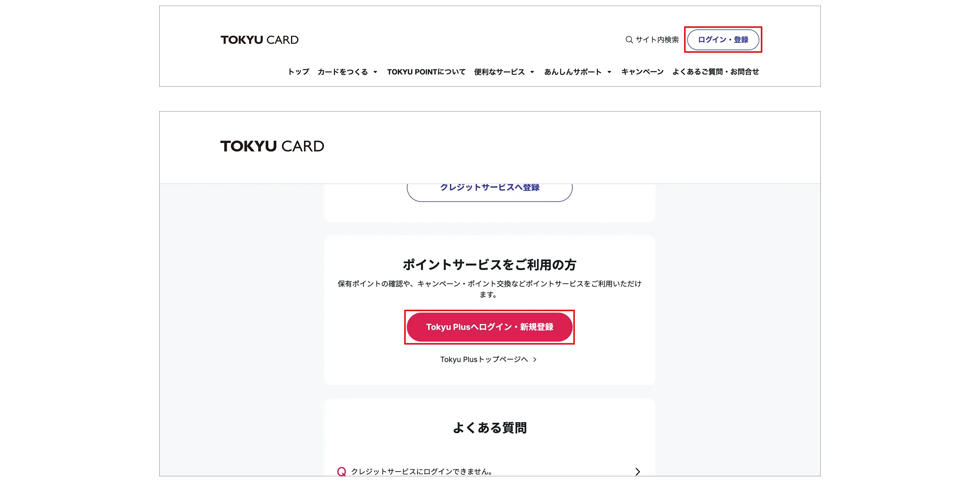The height and width of the screenshot is (482, 980).
Task: Click the chevron on the FAQ login question row
Action: [638, 471]
